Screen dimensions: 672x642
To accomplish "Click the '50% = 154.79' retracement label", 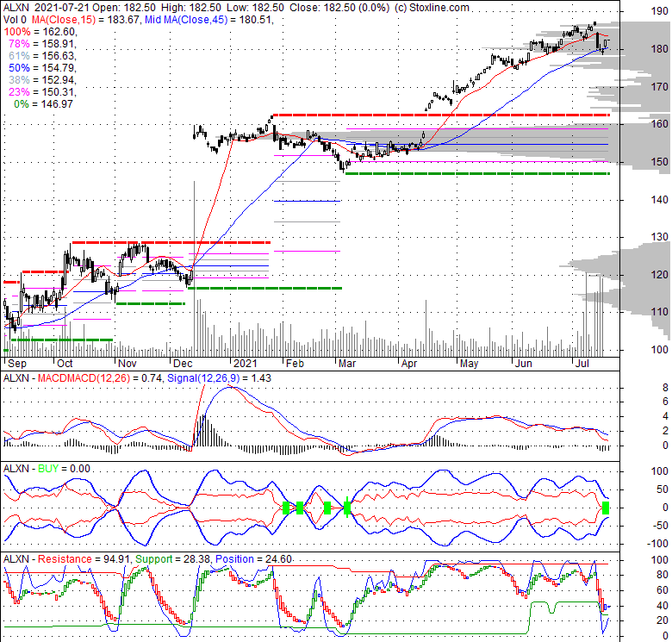I will 42,68.
